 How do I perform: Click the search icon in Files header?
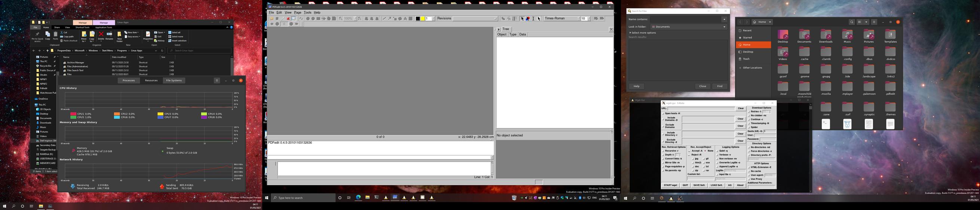click(x=852, y=22)
